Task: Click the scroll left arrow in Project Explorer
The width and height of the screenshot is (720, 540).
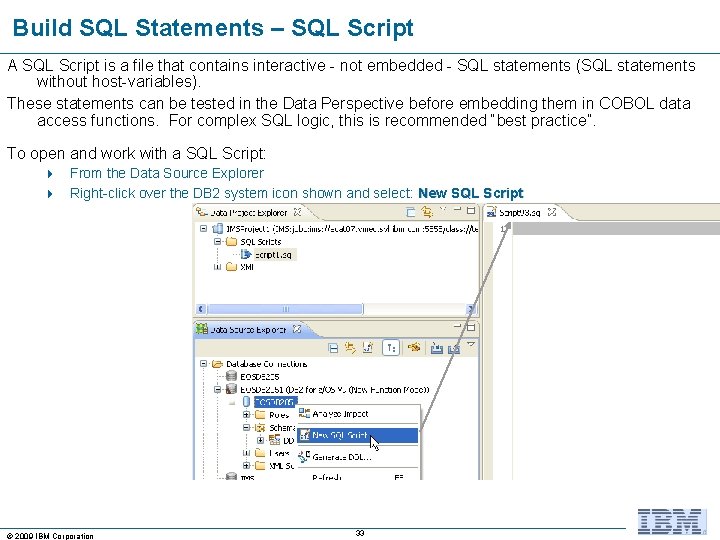Action: click(x=201, y=309)
